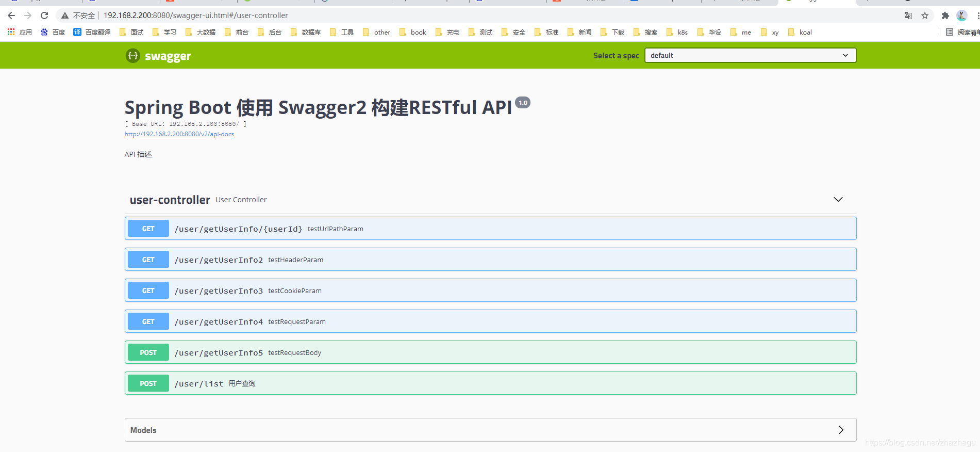
Task: Open the xy bookmark folder
Action: tap(770, 32)
